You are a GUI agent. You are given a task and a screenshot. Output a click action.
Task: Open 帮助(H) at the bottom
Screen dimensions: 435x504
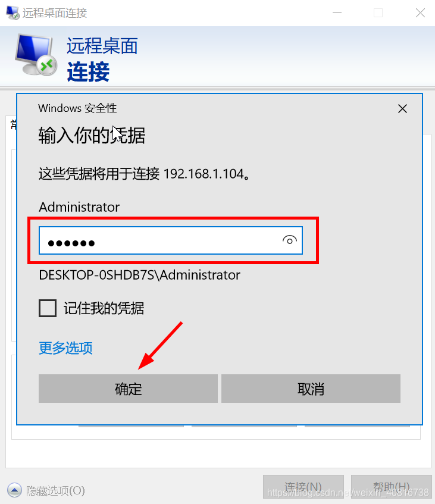pyautogui.click(x=392, y=487)
